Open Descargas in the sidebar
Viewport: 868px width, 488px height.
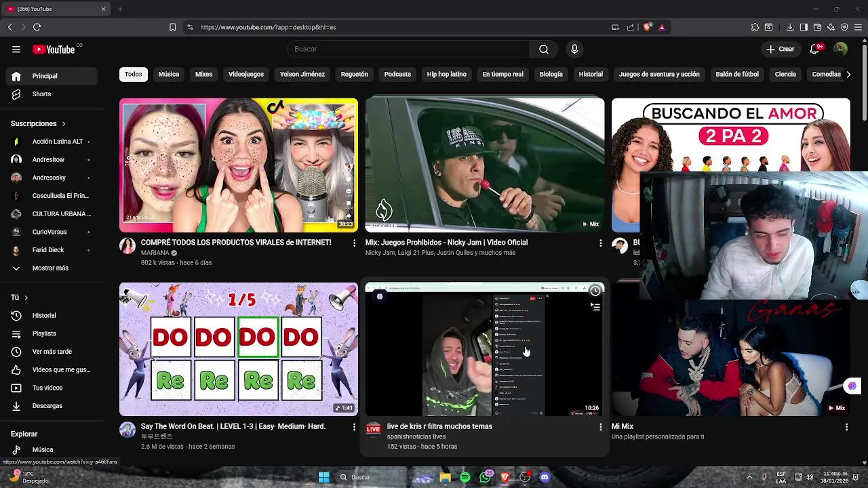tap(53, 406)
